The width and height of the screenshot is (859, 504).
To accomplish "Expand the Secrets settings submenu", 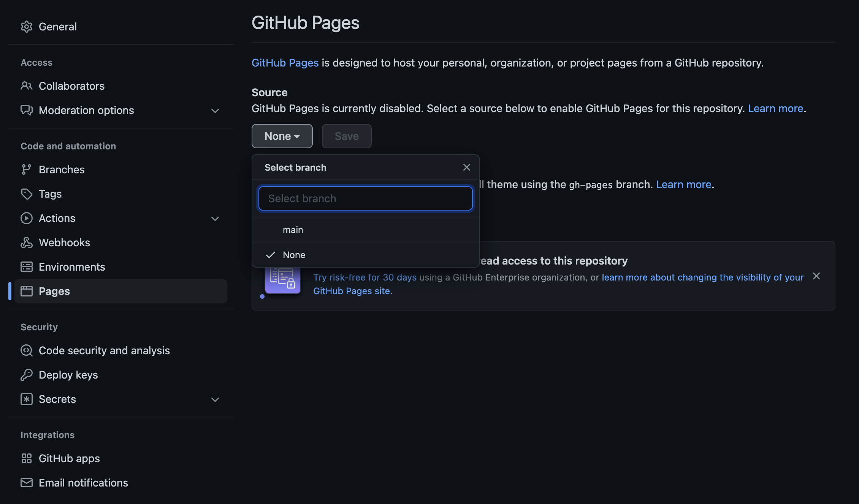I will pos(215,399).
